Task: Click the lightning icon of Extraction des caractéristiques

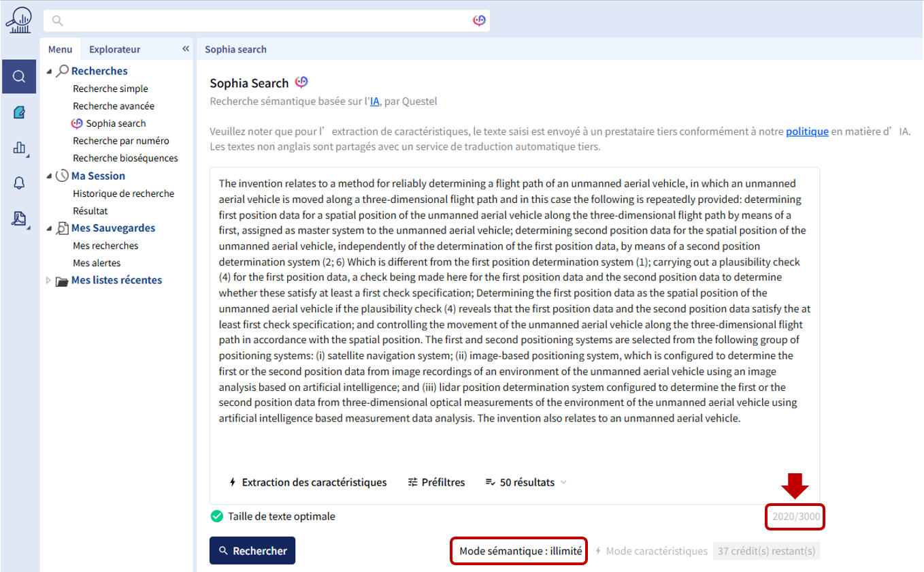Action: coord(232,482)
